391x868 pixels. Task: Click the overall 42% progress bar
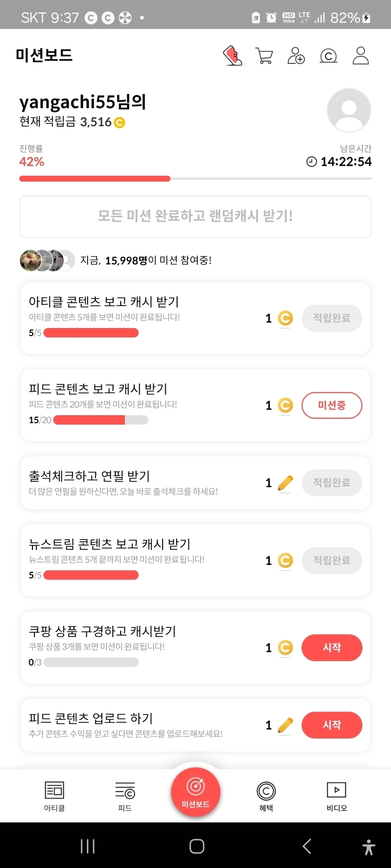(x=195, y=179)
